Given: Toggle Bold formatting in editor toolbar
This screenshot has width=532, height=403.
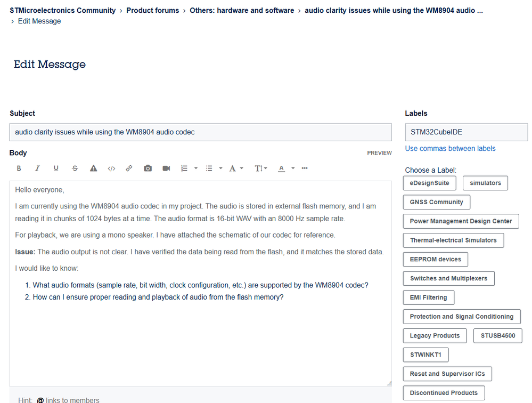Looking at the screenshot, I should pyautogui.click(x=19, y=168).
